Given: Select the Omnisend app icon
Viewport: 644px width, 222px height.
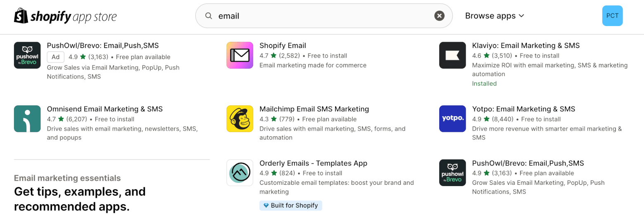Looking at the screenshot, I should point(27,119).
